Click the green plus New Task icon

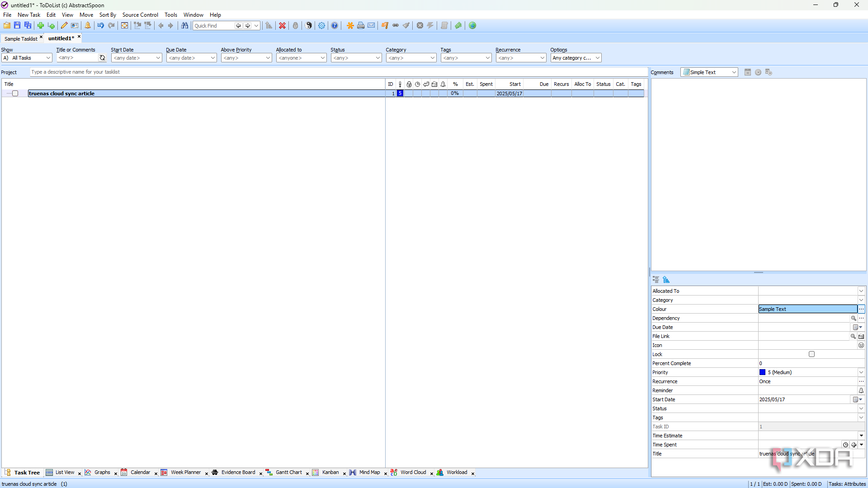[41, 26]
